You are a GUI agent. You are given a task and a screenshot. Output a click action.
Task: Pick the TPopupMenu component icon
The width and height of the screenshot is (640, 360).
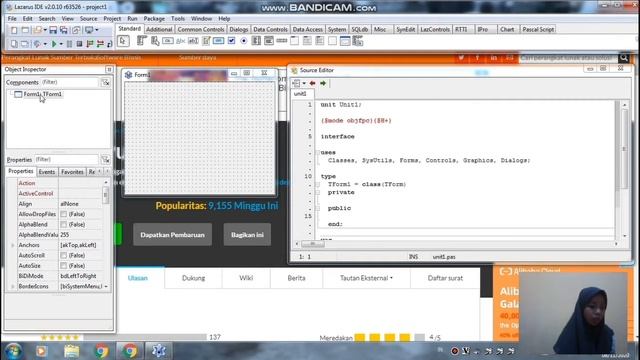155,41
